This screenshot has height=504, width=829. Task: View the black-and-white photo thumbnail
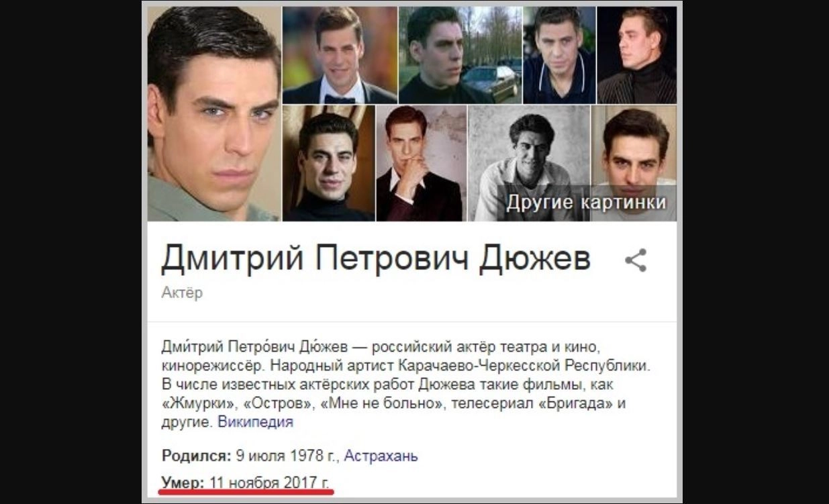528,163
